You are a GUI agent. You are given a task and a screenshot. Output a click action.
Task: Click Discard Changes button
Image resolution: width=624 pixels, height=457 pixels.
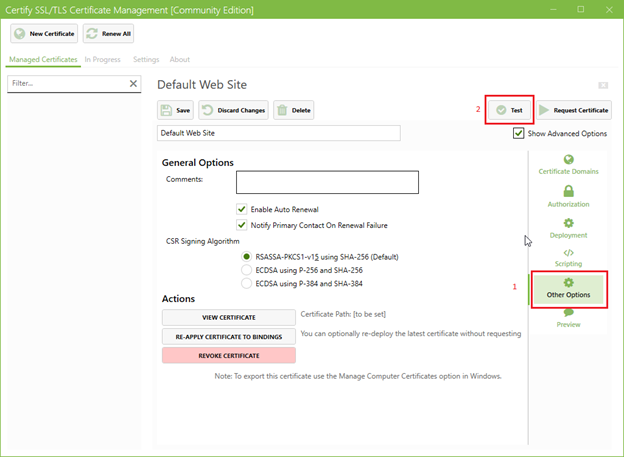point(234,110)
